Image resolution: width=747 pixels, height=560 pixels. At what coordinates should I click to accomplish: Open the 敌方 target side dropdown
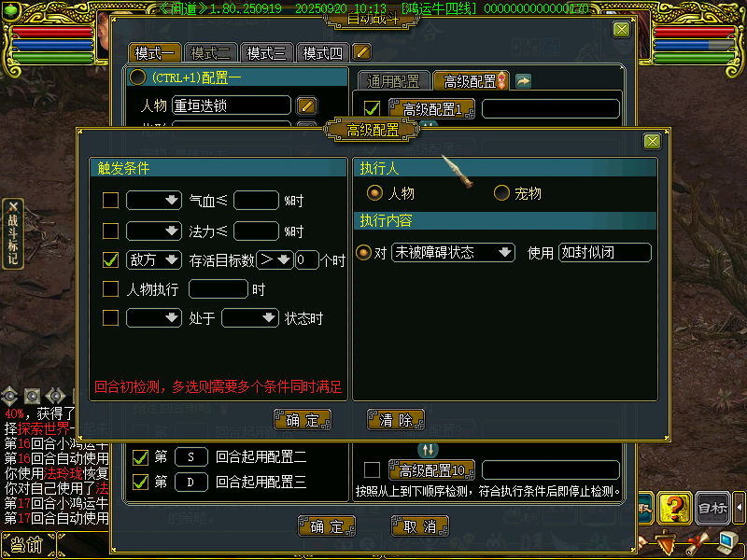[x=153, y=260]
